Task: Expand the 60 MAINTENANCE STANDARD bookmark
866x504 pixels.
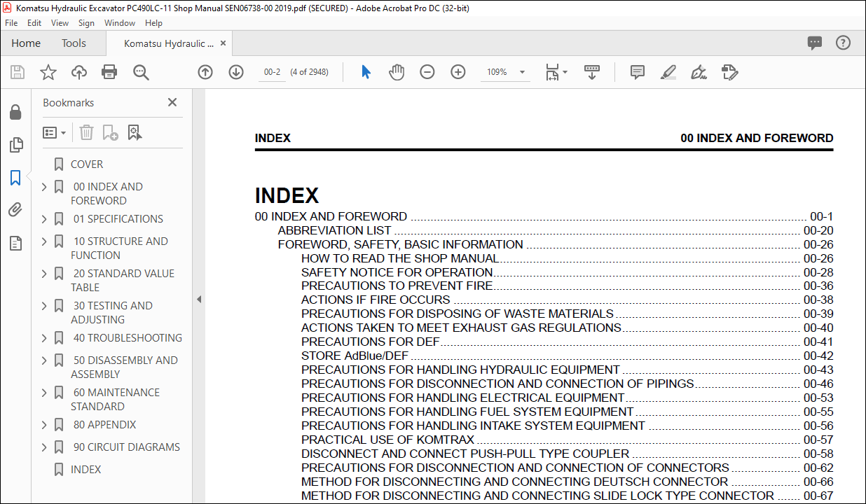Action: coord(44,393)
